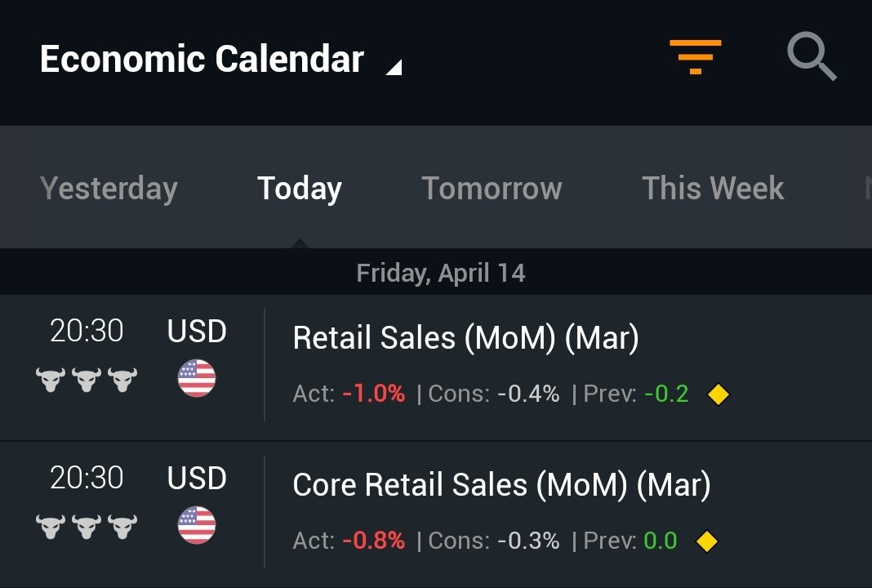The height and width of the screenshot is (588, 872).
Task: Tap yellow diamond beside Prev 0.0
Action: click(x=706, y=541)
